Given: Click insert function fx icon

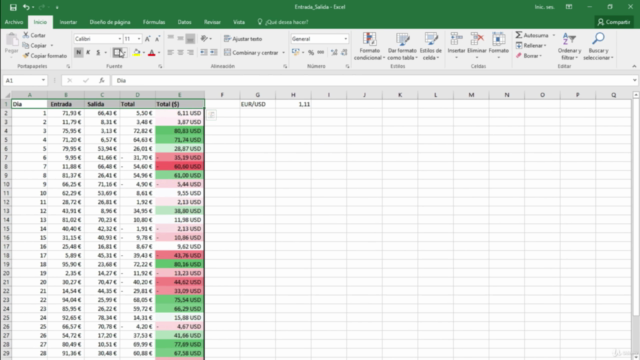Looking at the screenshot, I should tap(102, 80).
